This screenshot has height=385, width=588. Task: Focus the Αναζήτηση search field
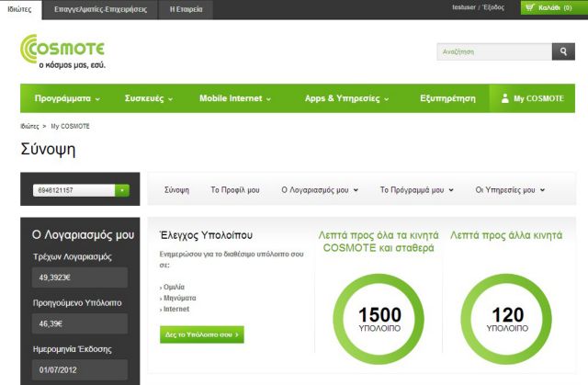(494, 51)
